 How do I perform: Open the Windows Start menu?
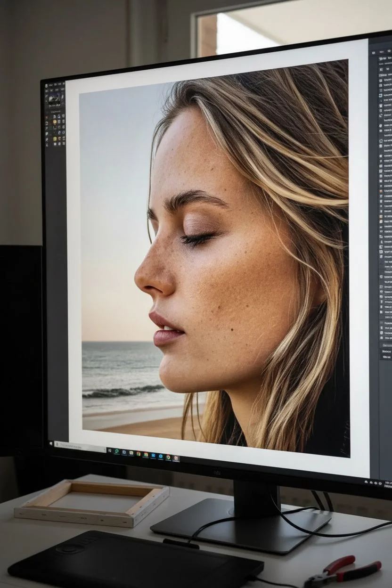tap(51, 443)
